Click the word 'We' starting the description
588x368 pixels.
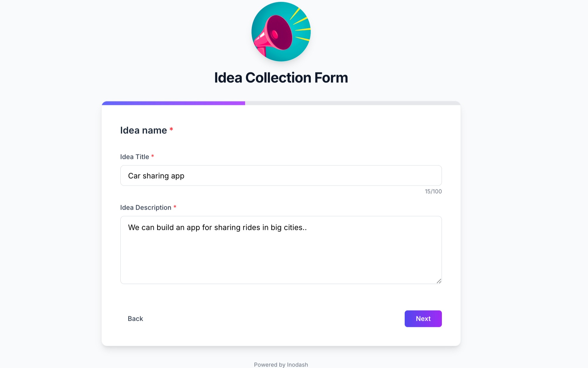(134, 228)
